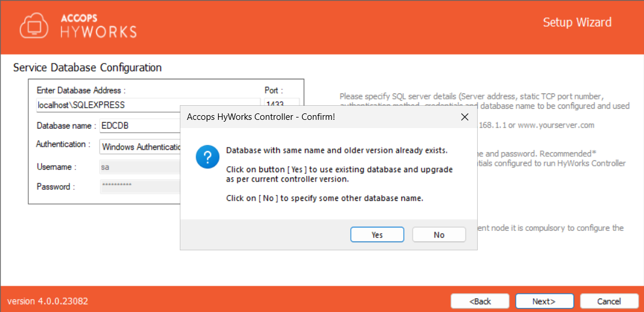This screenshot has height=312, width=644.
Task: Click the version 4.0.0.23082 label
Action: tap(48, 301)
